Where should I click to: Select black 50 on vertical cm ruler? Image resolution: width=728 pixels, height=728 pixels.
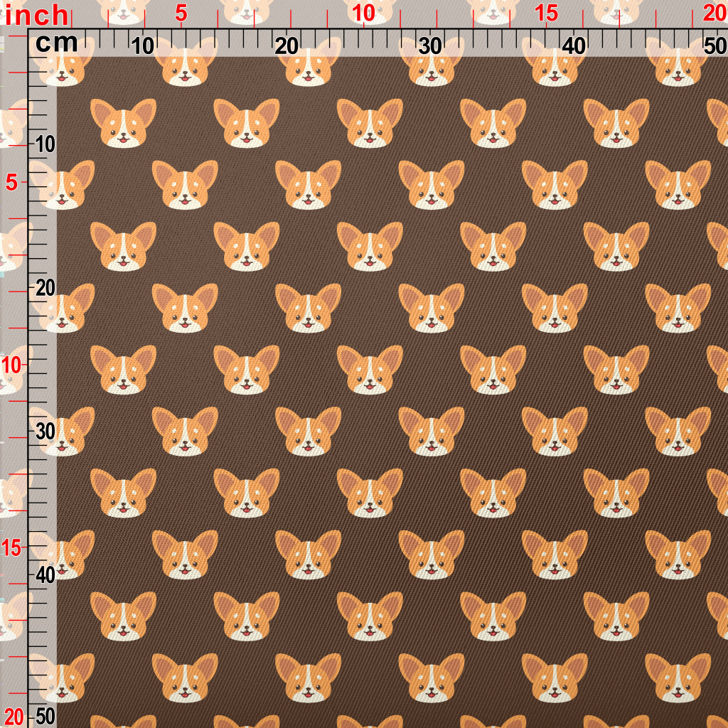pyautogui.click(x=45, y=717)
